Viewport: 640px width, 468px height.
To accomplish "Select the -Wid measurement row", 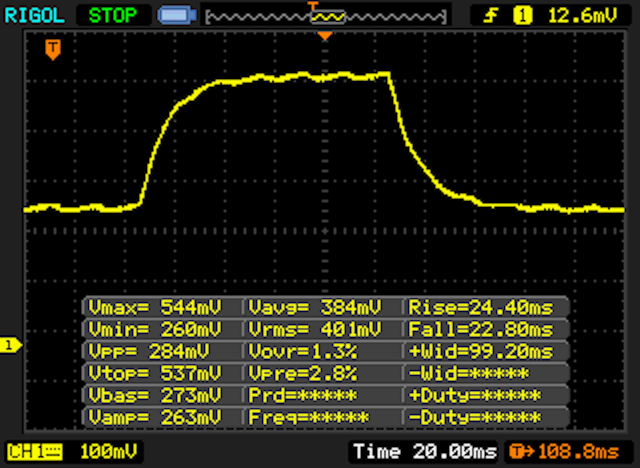I will [469, 373].
